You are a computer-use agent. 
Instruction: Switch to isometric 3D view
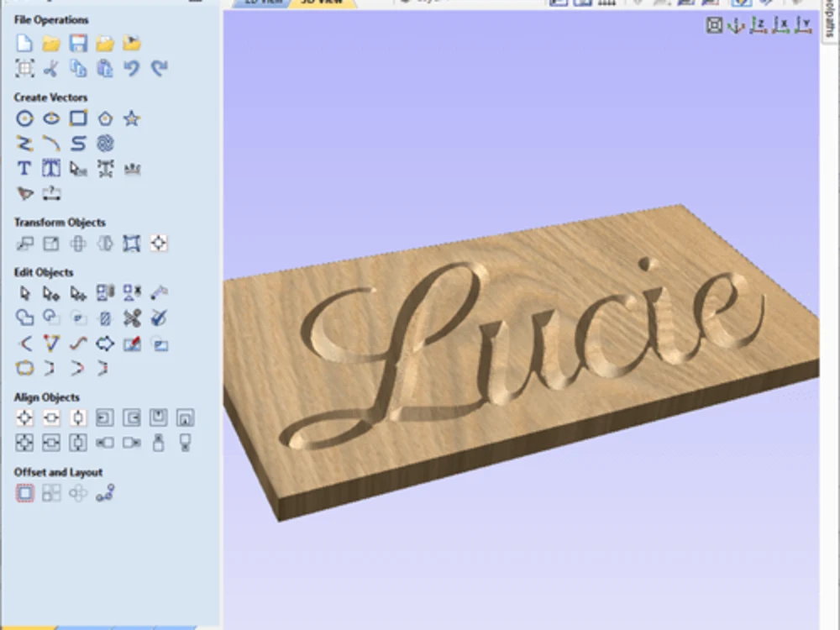(736, 25)
